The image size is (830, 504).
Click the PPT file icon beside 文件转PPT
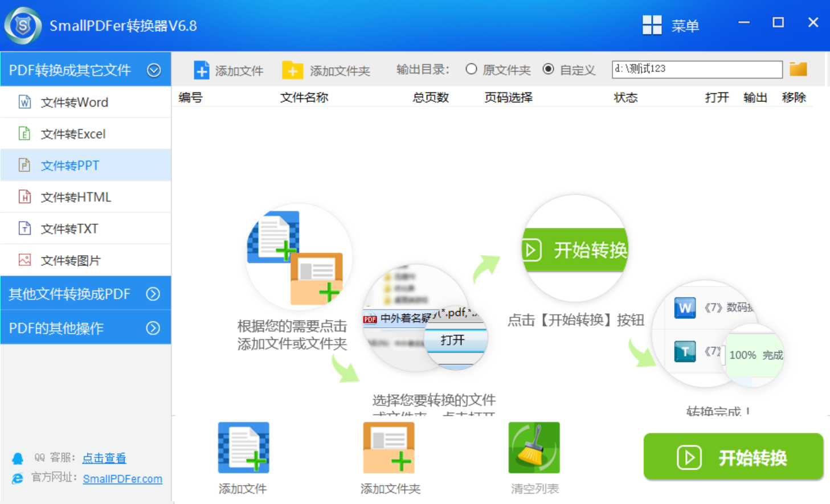[x=24, y=165]
